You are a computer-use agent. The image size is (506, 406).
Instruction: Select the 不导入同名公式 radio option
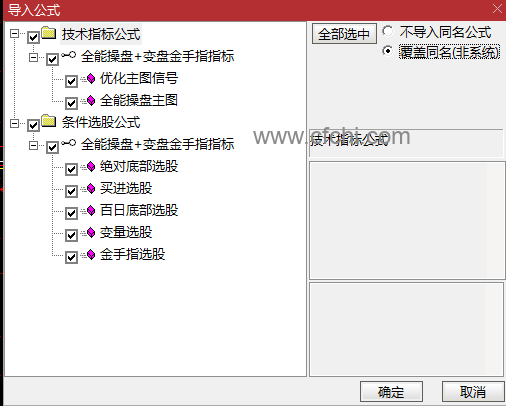click(387, 31)
